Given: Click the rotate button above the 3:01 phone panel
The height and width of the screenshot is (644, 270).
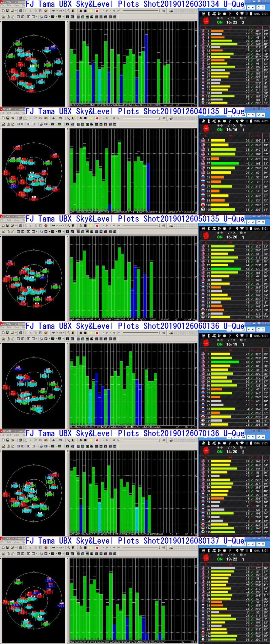Looking at the screenshot, I should click(259, 7).
